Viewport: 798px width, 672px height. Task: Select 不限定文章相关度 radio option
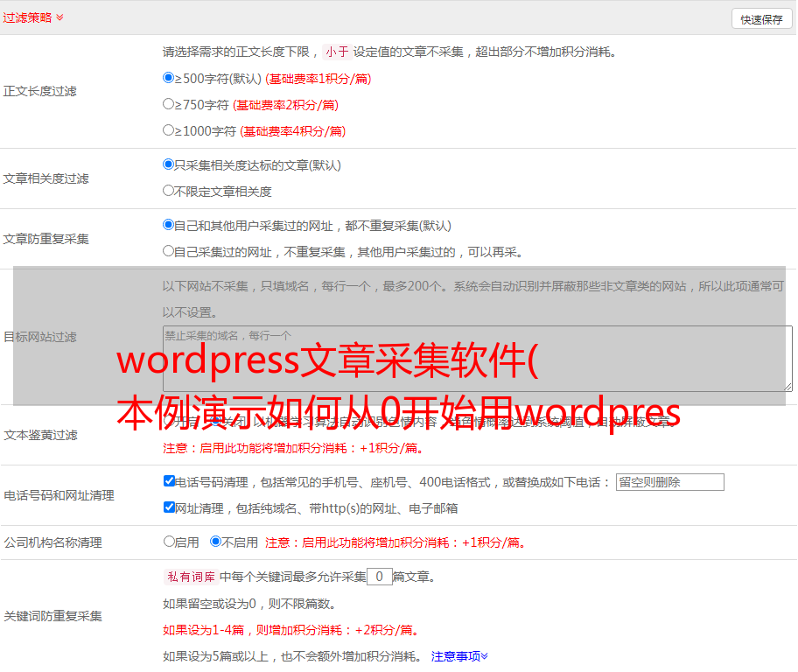click(x=169, y=191)
